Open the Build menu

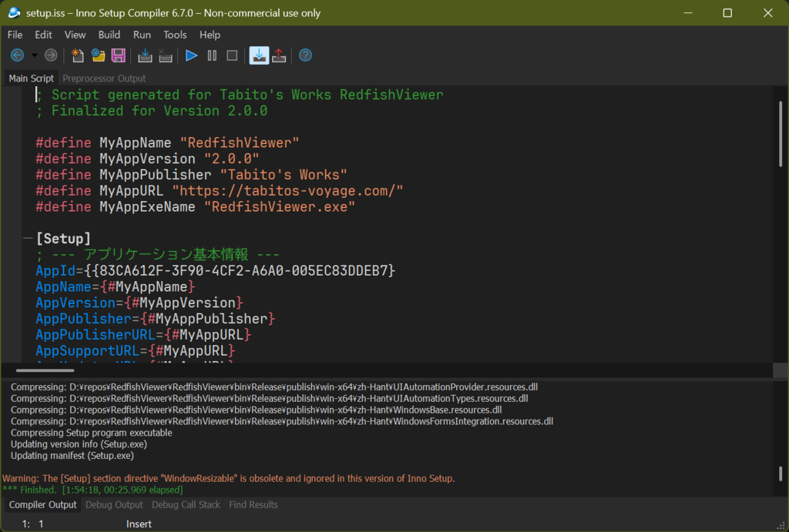pos(109,35)
